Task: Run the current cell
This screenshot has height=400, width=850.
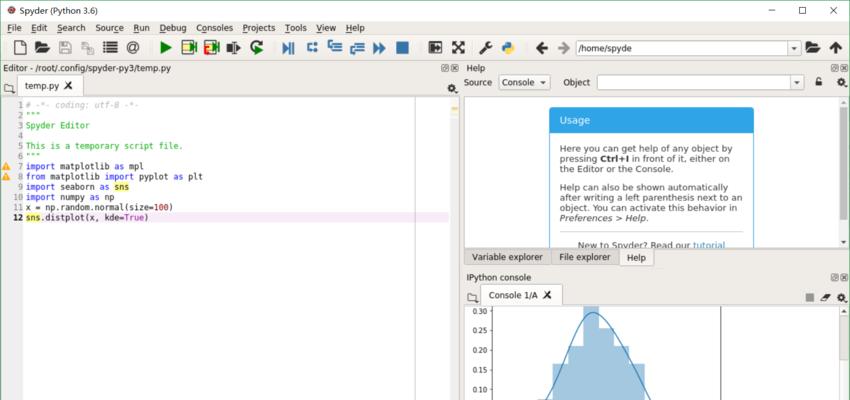Action: [189, 48]
